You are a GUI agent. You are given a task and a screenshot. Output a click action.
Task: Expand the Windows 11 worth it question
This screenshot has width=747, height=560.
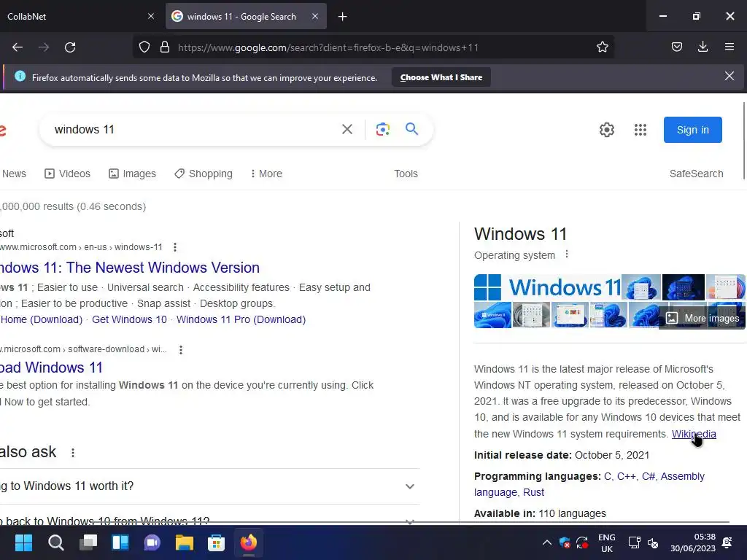click(x=209, y=486)
